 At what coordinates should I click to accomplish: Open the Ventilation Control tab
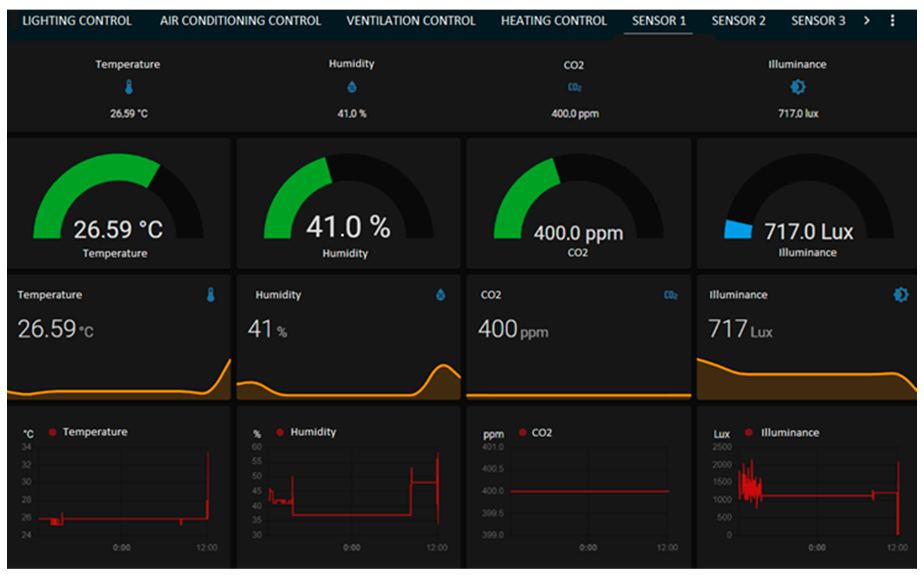click(411, 21)
